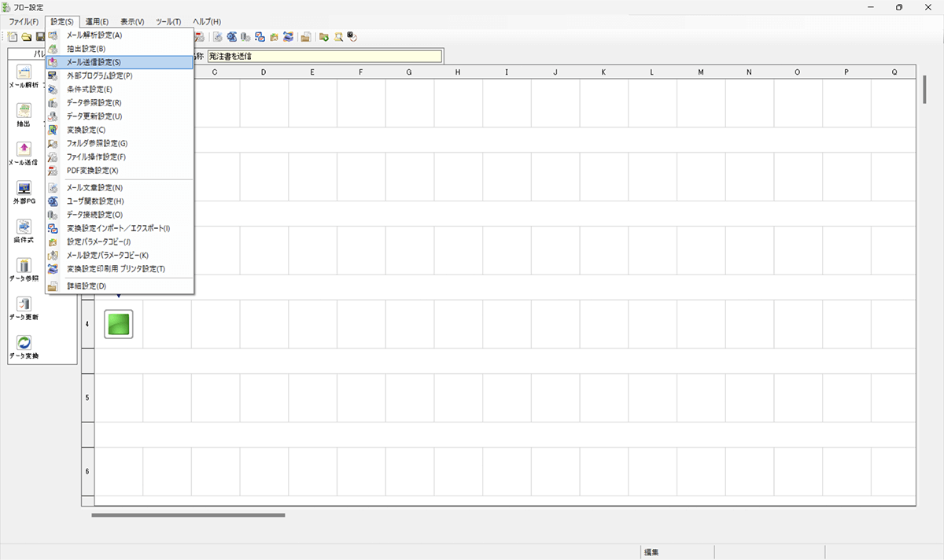Select the 条件式 palette icon

coord(24,226)
